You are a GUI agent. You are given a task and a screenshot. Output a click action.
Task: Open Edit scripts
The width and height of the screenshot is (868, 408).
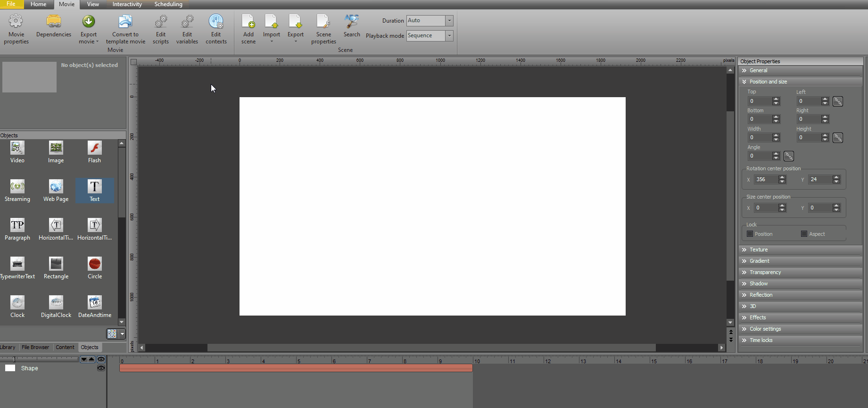(161, 29)
